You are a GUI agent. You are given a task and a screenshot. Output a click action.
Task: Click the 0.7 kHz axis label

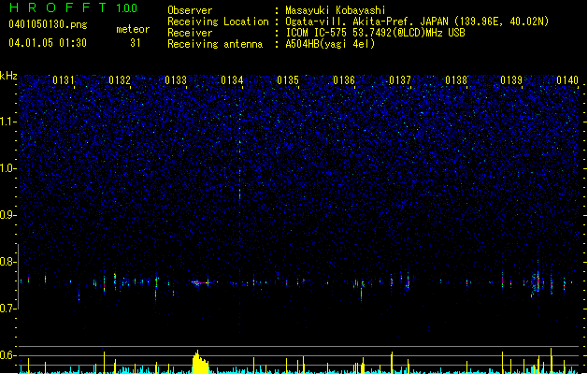click(7, 309)
